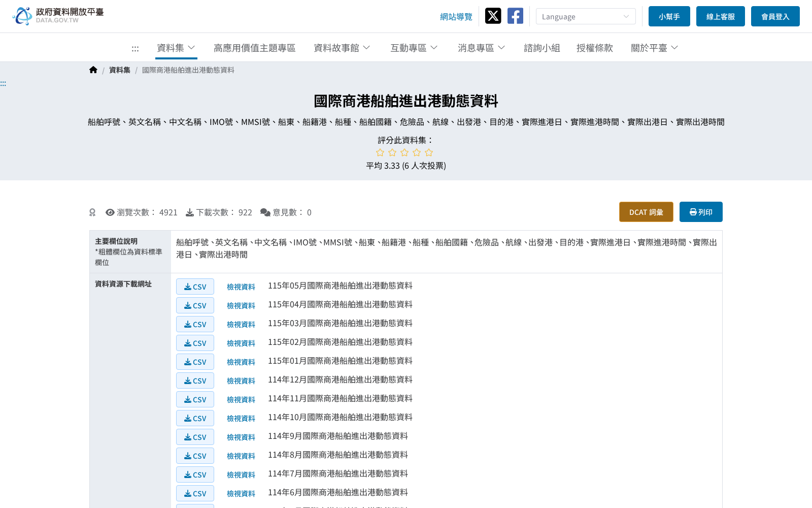This screenshot has height=508, width=812.
Task: View data for 115年03月 via 檢視資料
Action: (241, 325)
